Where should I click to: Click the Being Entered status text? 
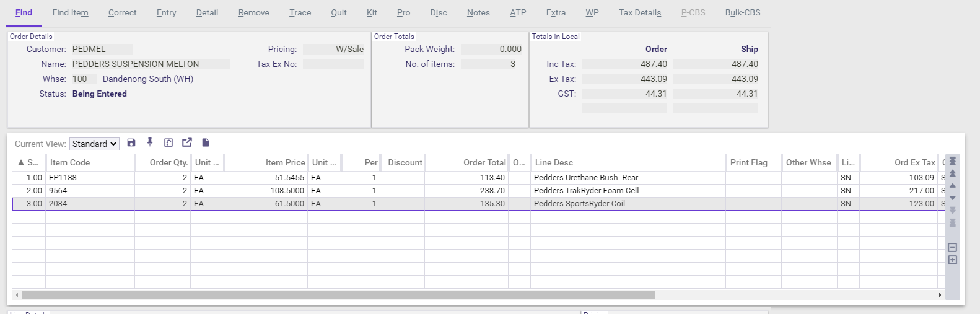point(100,94)
